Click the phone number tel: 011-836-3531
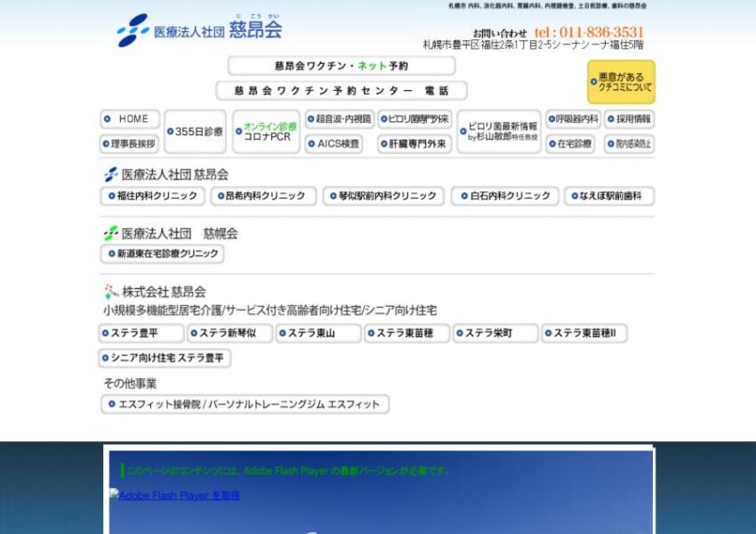Viewport: 756px width, 534px height. [589, 32]
